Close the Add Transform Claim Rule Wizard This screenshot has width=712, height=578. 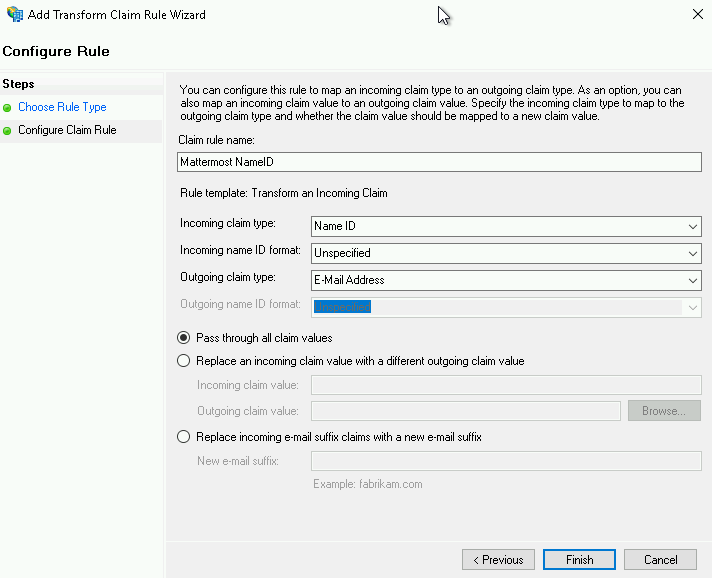coord(696,14)
